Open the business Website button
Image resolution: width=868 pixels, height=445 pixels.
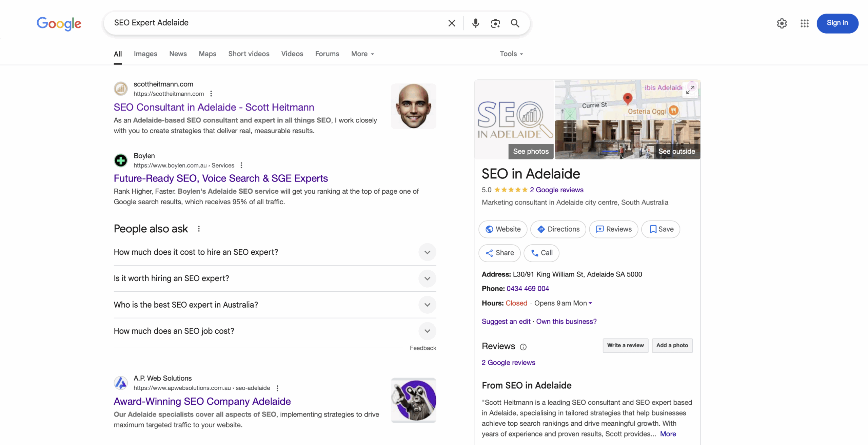click(503, 229)
